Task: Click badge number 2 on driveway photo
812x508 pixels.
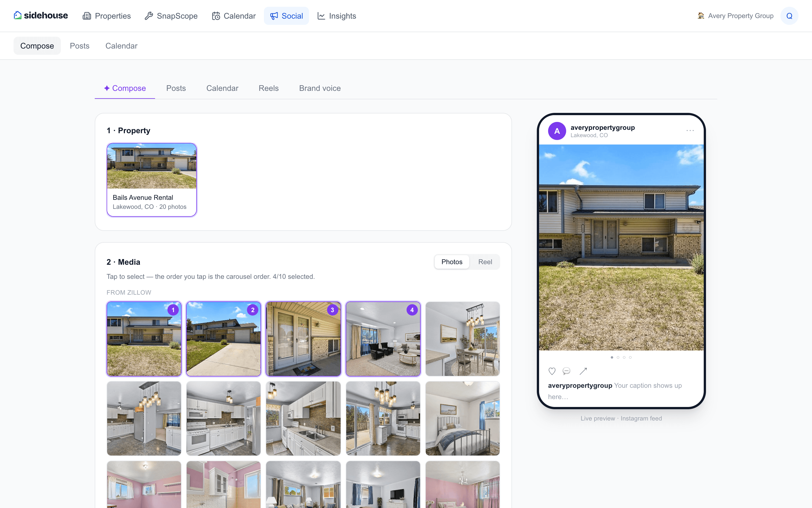Action: coord(253,310)
